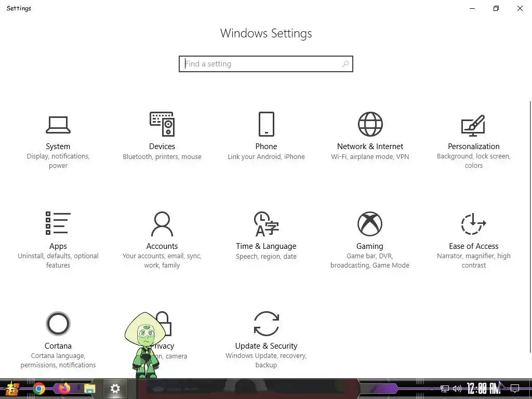Viewport: 532px width, 399px height.
Task: Click "Speech, region, date" text
Action: (267, 257)
